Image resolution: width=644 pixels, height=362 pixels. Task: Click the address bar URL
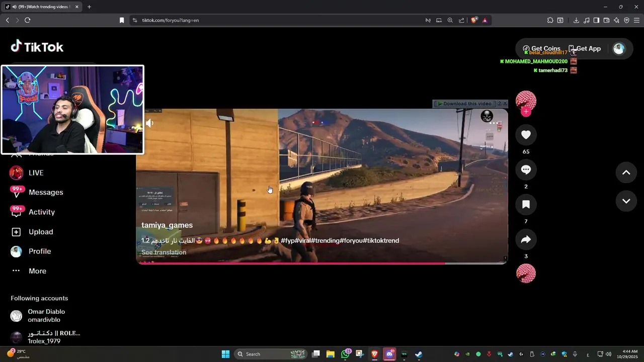[171, 20]
